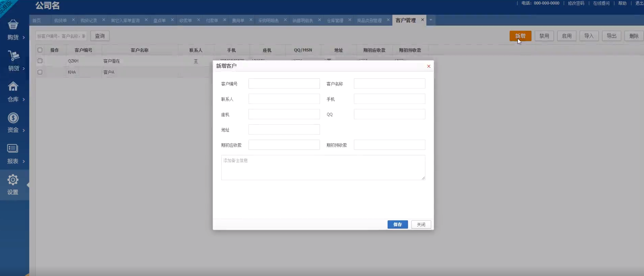Click the 修改密码 link in header

click(x=576, y=3)
